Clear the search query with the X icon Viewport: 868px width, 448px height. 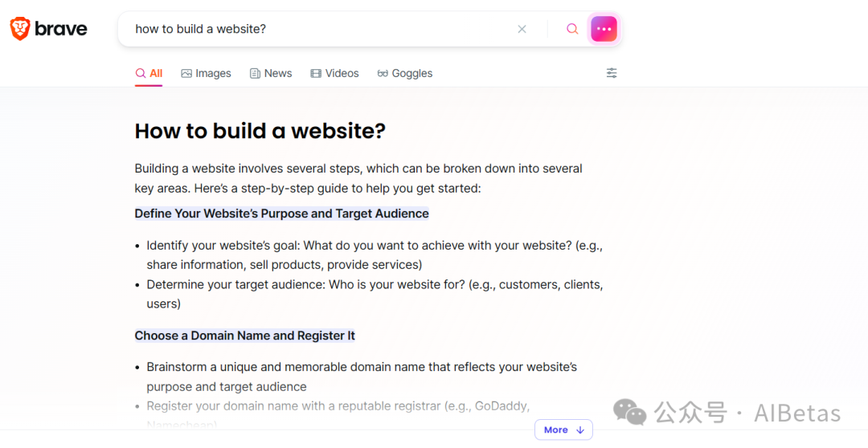click(x=522, y=29)
